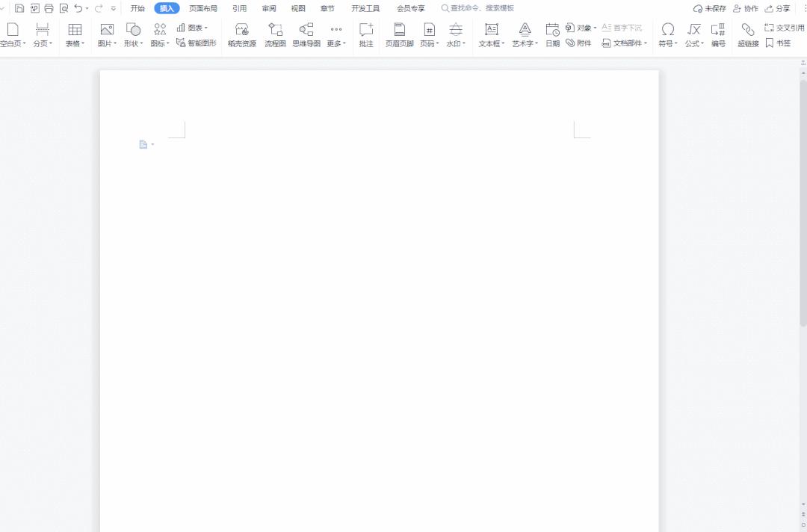Expand quick access toolbar customize arrow
The image size is (807, 532).
114,8
